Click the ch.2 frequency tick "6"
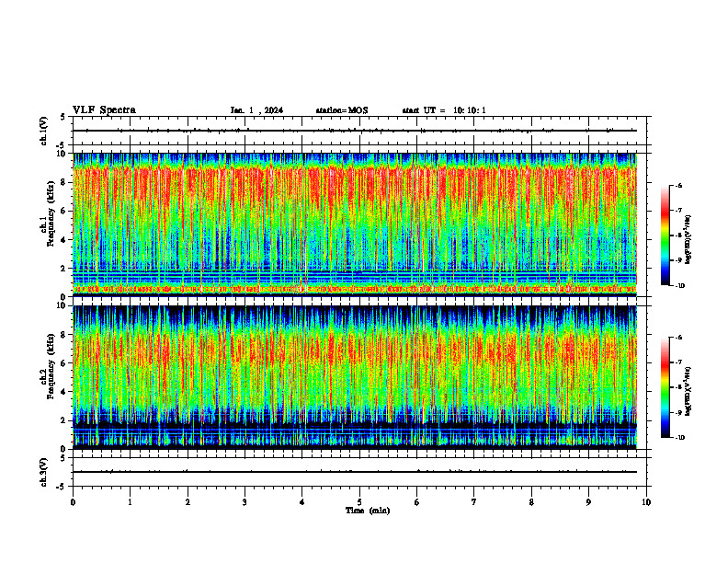Screen dimensions: 728x563 pyautogui.click(x=63, y=363)
